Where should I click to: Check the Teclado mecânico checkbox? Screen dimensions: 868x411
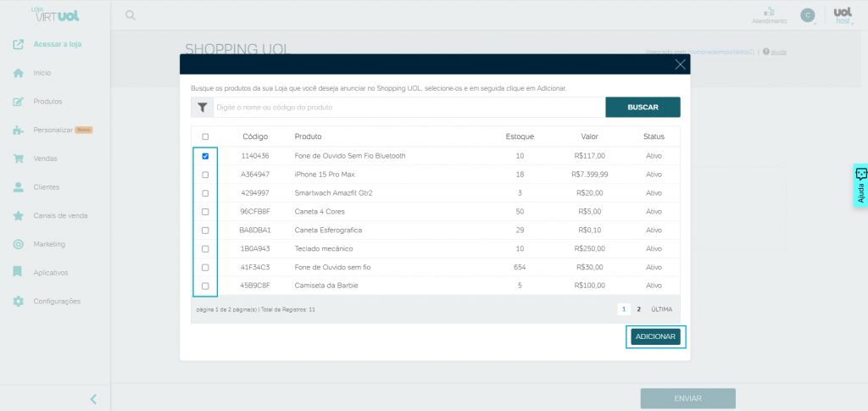(x=205, y=249)
